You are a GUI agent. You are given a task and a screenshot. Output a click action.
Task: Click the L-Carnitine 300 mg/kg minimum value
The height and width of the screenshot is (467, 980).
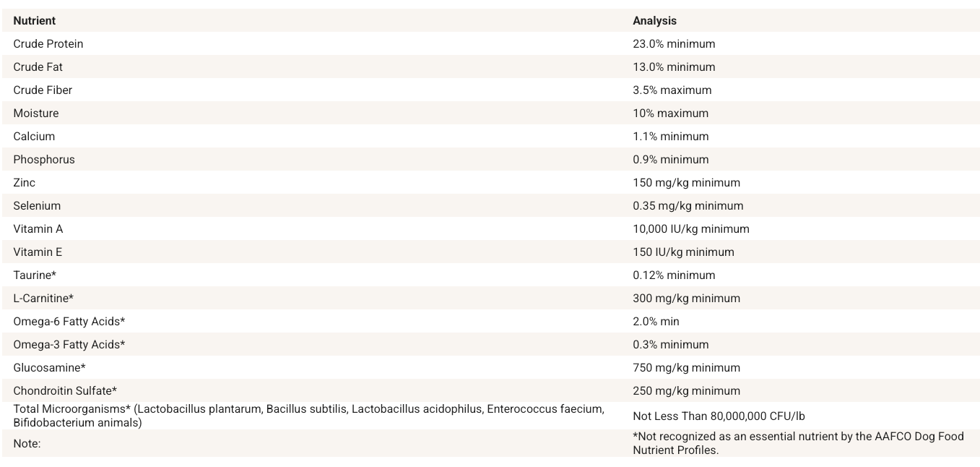coord(686,299)
